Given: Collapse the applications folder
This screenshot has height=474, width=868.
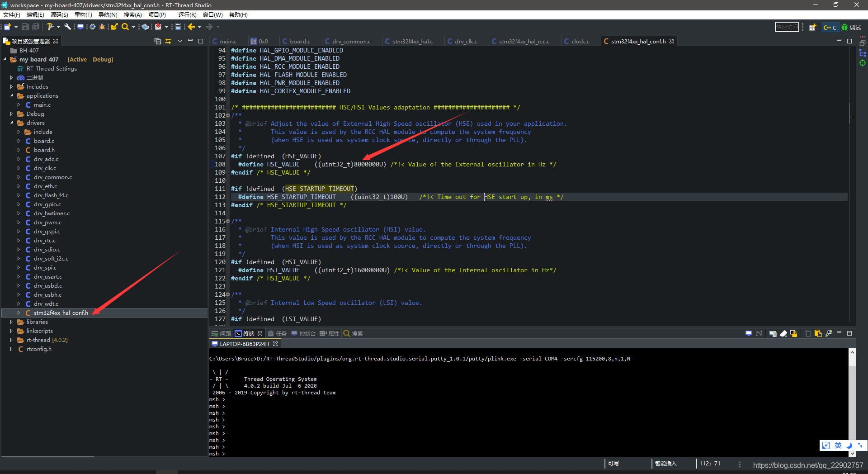Looking at the screenshot, I should 12,95.
